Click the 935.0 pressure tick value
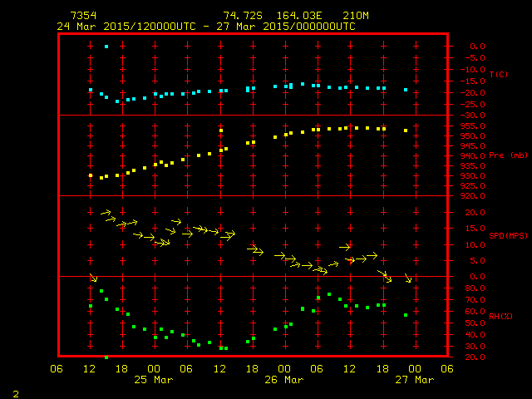 point(473,166)
